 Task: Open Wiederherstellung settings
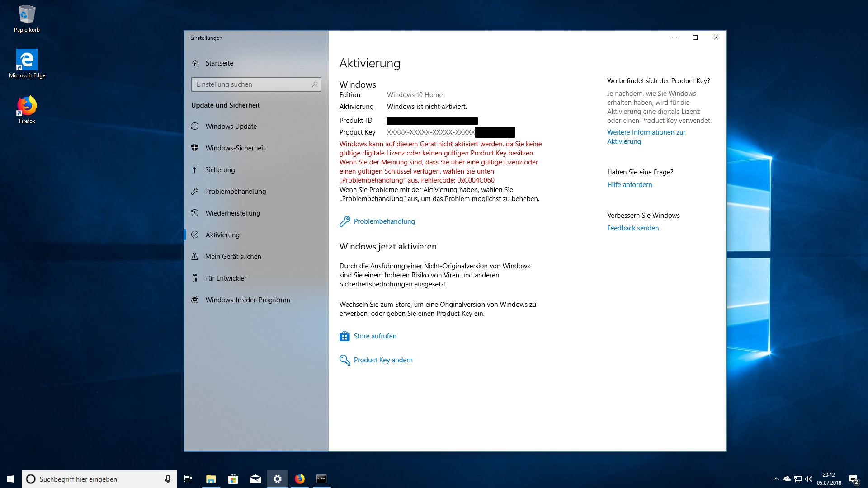232,213
